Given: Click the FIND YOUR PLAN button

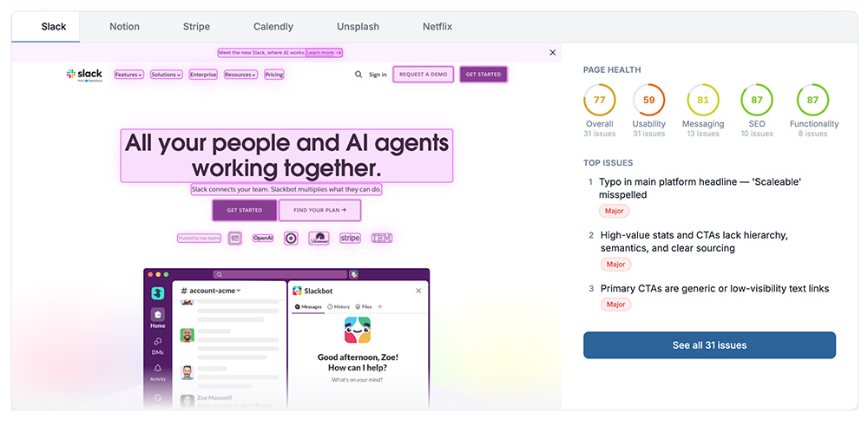Looking at the screenshot, I should tap(320, 210).
